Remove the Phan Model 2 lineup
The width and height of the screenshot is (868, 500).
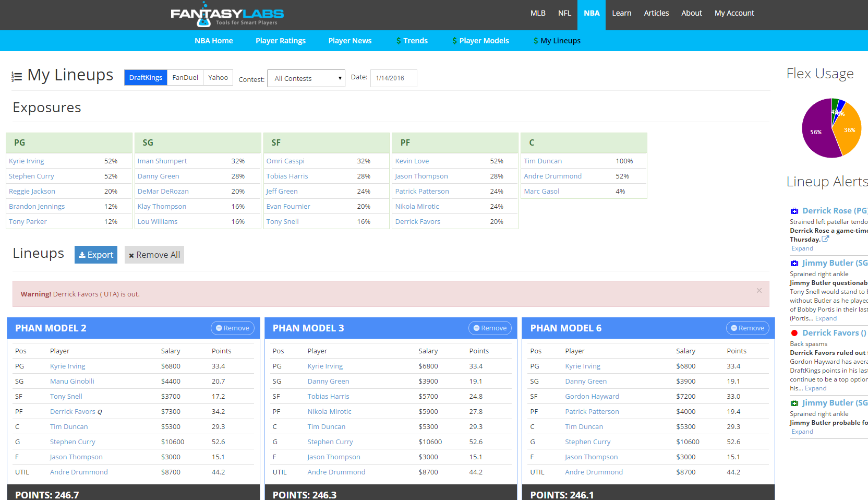233,328
